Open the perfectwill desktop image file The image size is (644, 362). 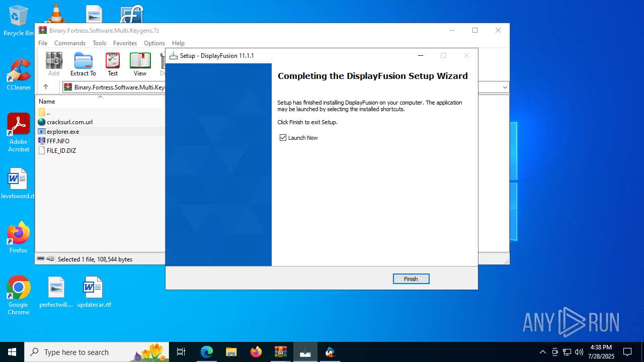coord(56,292)
